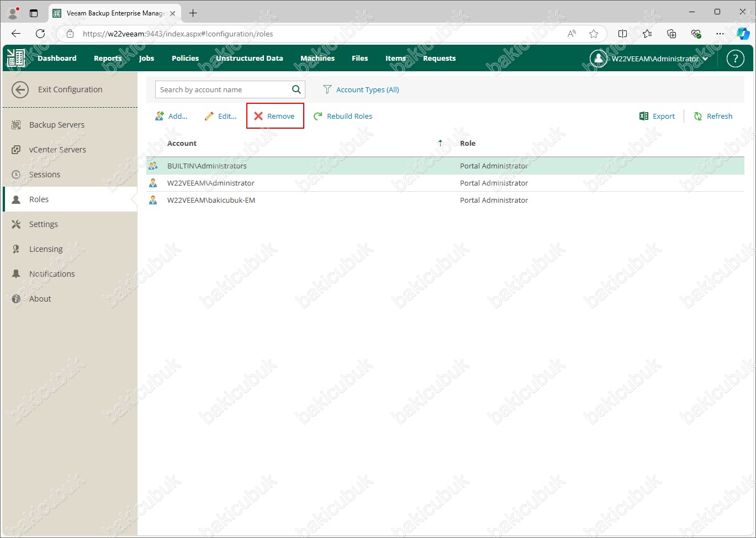Add page to favorites star icon

coord(594,34)
